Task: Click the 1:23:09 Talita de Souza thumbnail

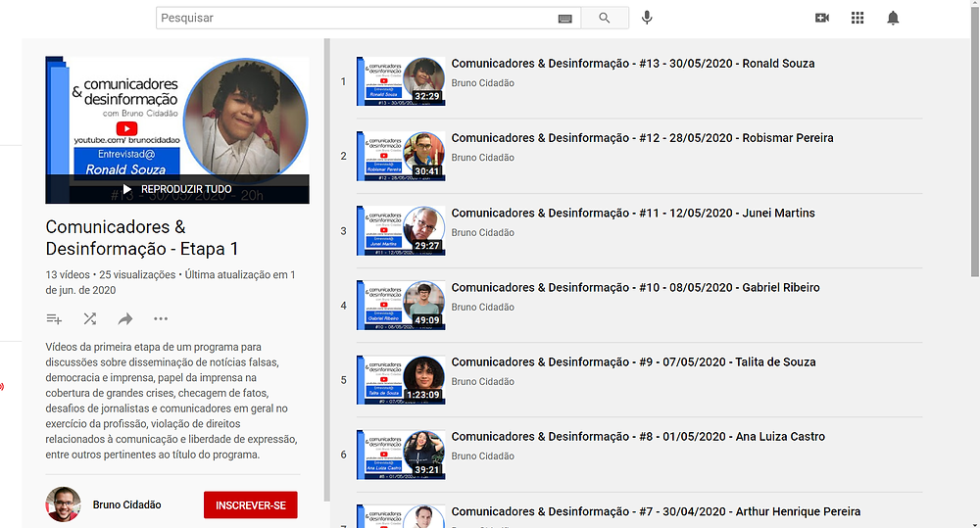Action: [x=401, y=380]
